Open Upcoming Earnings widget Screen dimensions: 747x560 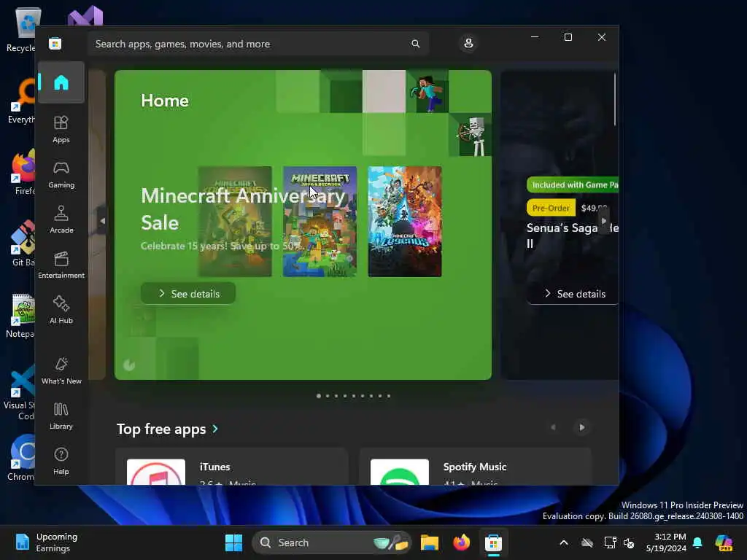46,542
